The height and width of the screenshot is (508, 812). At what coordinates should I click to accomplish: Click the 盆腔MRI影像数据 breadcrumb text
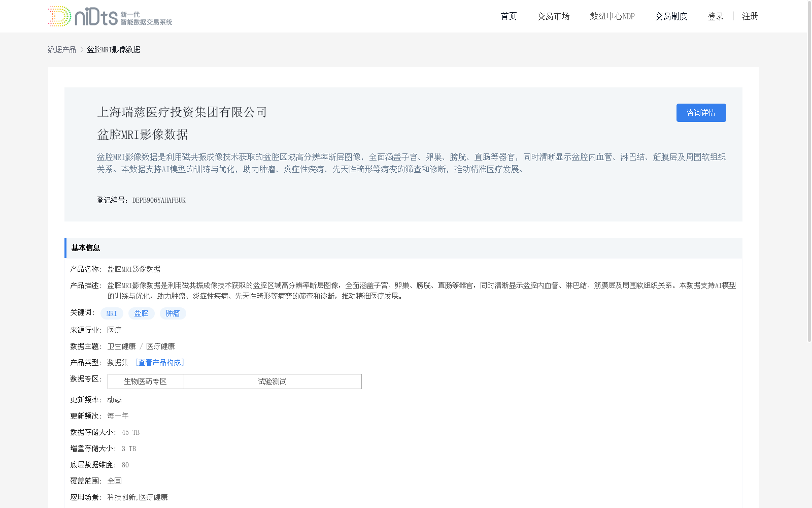click(x=113, y=49)
